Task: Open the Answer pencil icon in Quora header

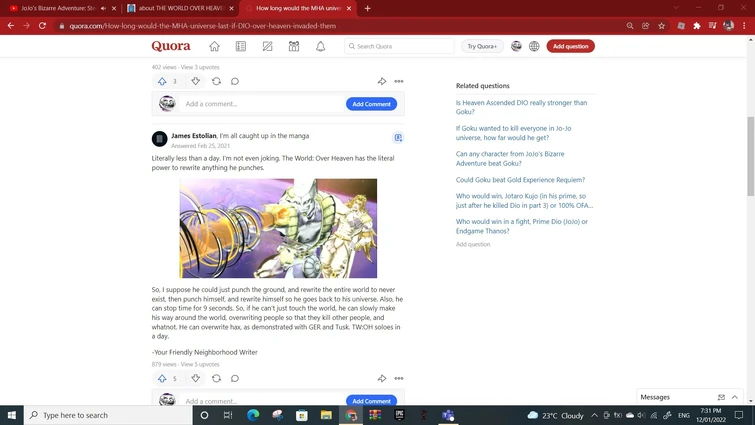Action: tap(267, 46)
